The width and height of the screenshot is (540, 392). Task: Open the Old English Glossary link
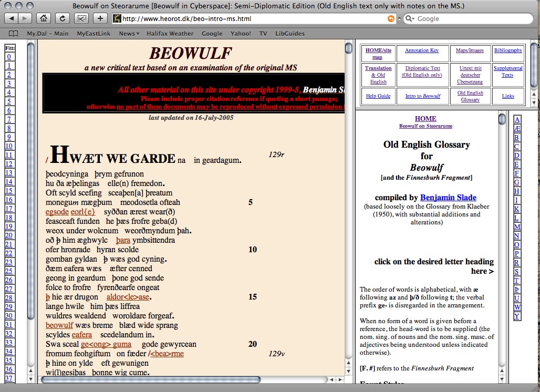pyautogui.click(x=470, y=96)
